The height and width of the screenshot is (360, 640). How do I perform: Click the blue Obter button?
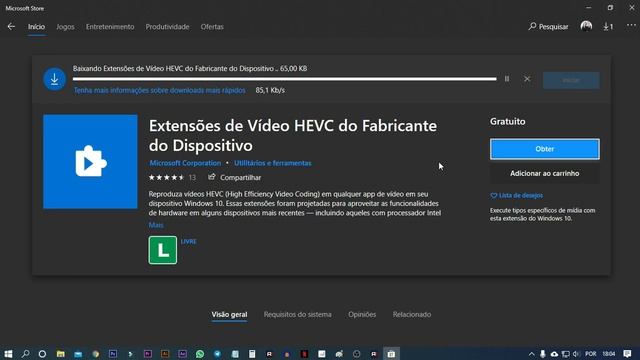[x=544, y=149]
